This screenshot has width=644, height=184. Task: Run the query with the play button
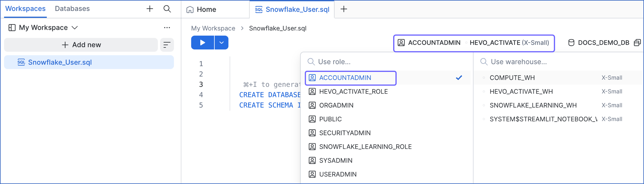(x=203, y=43)
